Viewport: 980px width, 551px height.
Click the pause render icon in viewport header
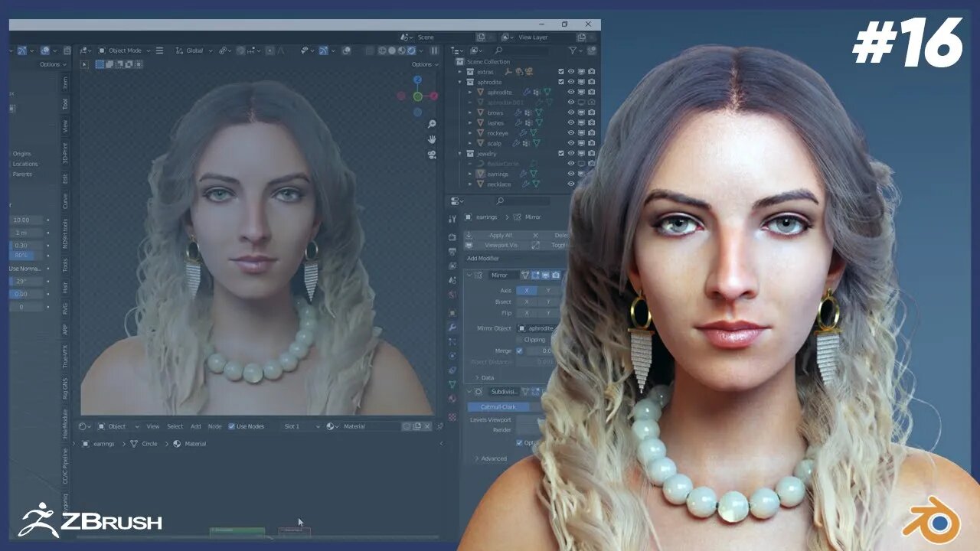pyautogui.click(x=434, y=51)
